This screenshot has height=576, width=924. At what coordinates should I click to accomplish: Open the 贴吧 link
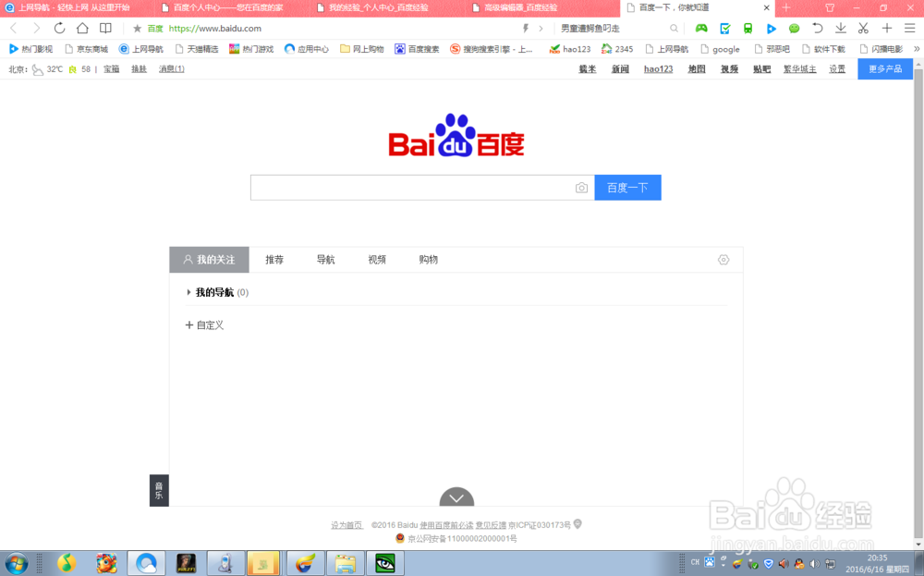pos(761,69)
